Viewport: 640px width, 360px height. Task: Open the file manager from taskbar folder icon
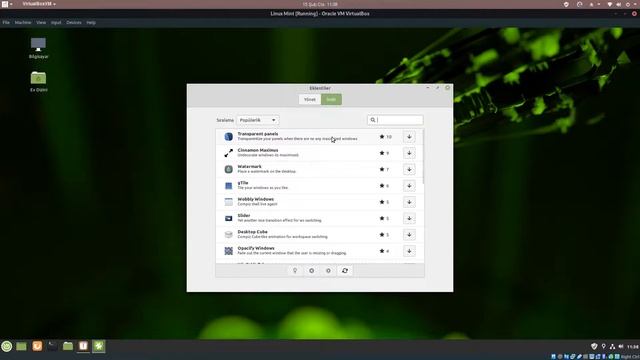coord(68,347)
